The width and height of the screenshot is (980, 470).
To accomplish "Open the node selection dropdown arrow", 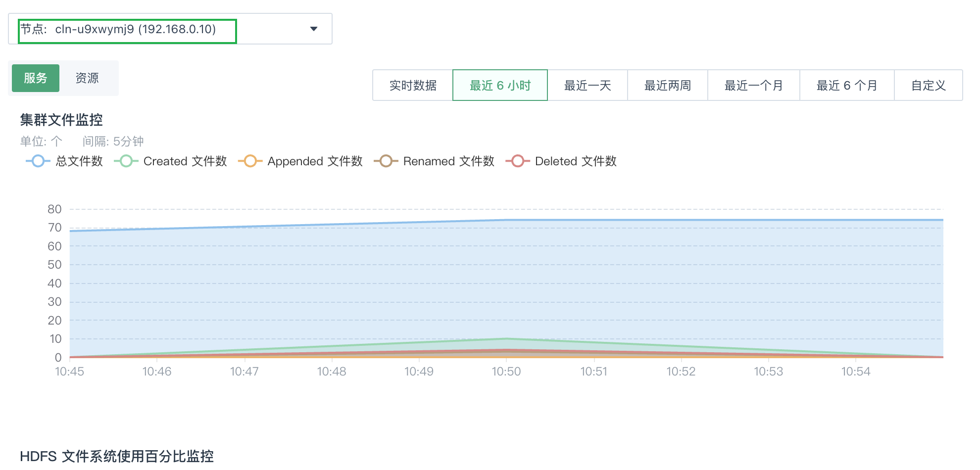I will pos(313,29).
